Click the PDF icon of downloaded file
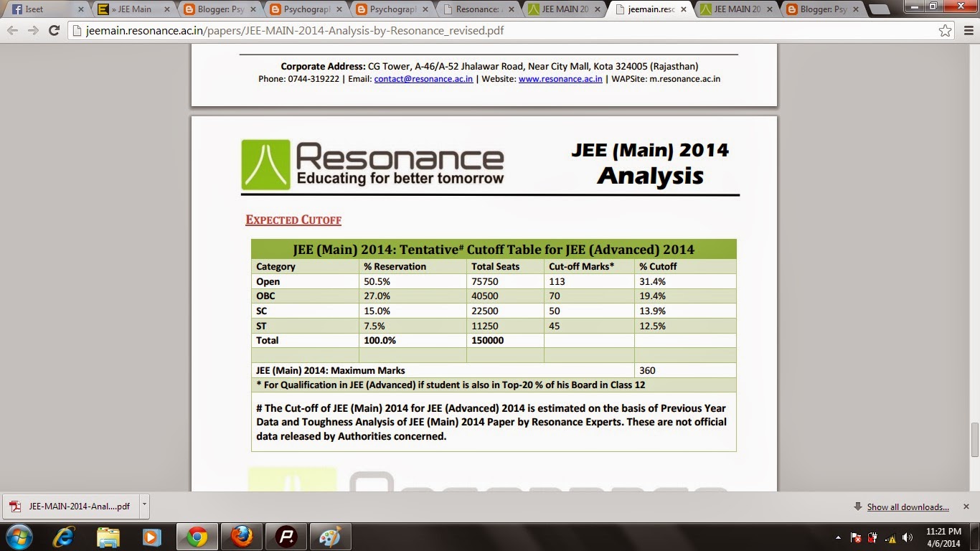980x551 pixels. [14, 507]
